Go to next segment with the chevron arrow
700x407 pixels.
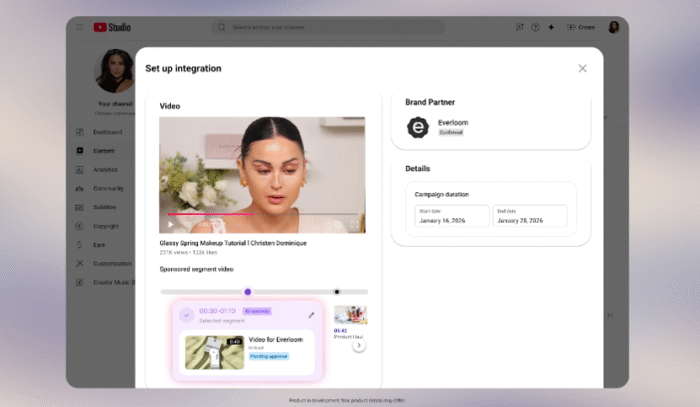point(359,345)
